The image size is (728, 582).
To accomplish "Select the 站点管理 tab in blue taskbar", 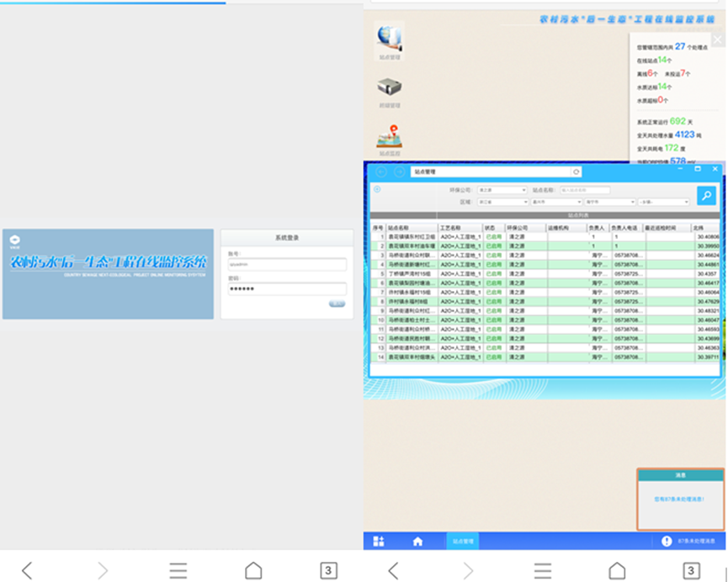I will coord(463,542).
